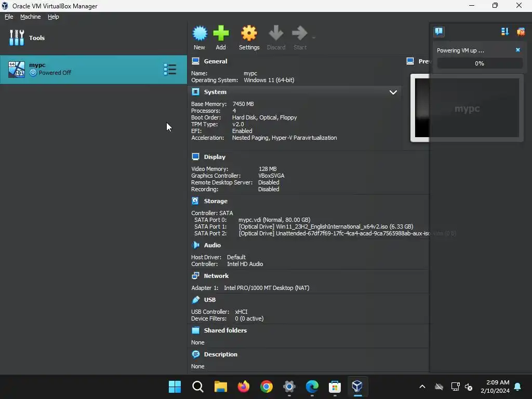The image size is (532, 399).
Task: Click the USB plug icon
Action: (195, 300)
